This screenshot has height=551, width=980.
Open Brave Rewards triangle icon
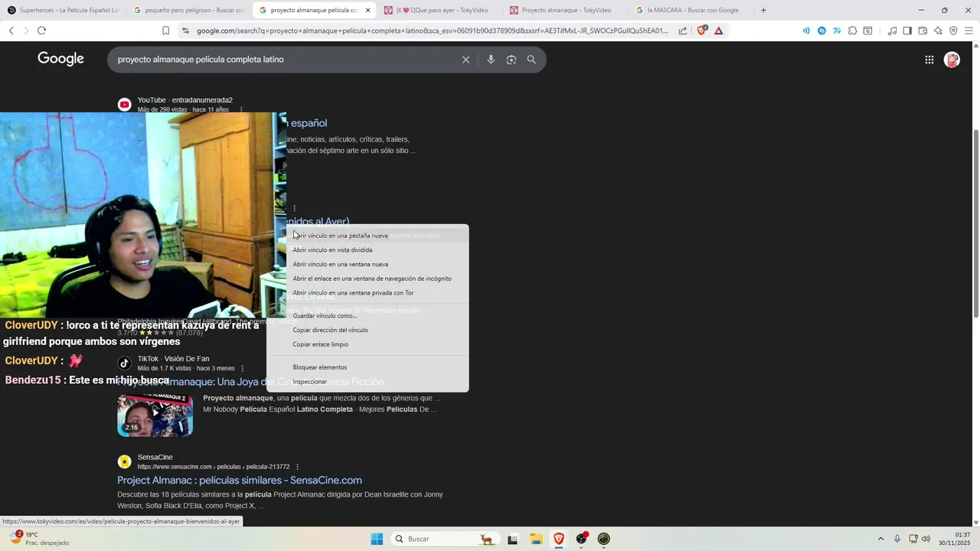click(718, 31)
